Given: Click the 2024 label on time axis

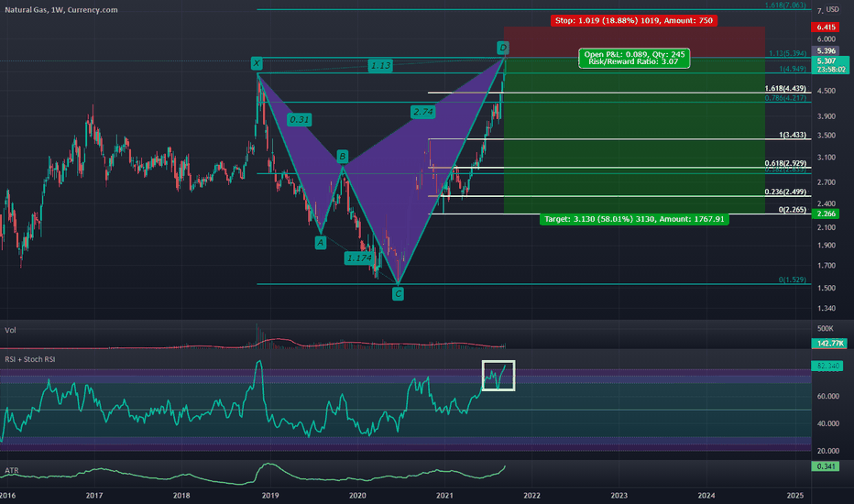Looking at the screenshot, I should tap(706, 496).
